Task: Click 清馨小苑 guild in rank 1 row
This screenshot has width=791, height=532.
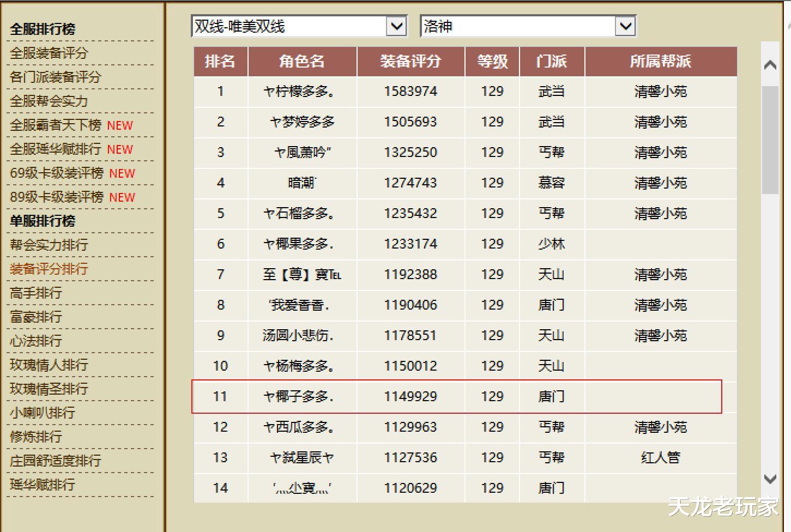Action: tap(661, 92)
